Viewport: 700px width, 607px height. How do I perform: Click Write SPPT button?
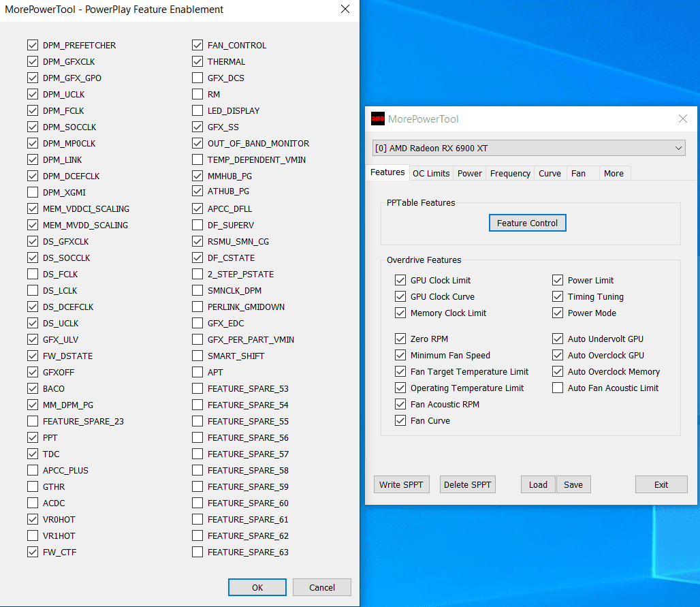[x=401, y=484]
